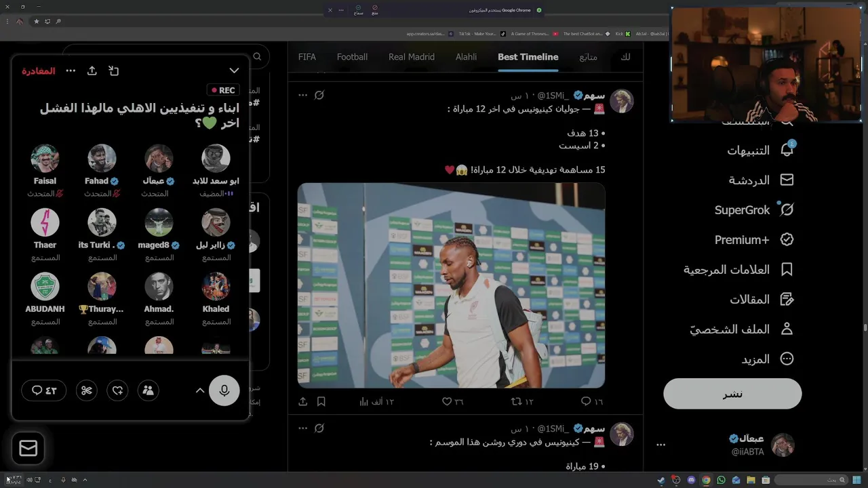Screen dimensions: 868x488
Task: Open the chat envelope icon in sidebar
Action: tap(787, 180)
